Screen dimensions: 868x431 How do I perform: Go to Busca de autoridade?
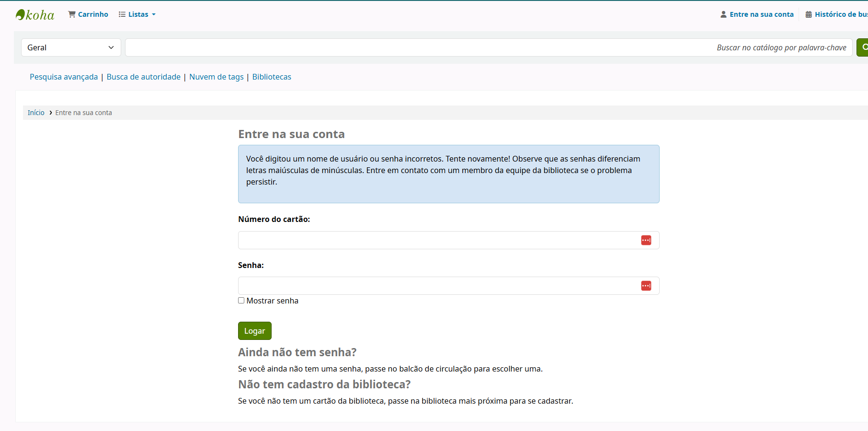[144, 77]
